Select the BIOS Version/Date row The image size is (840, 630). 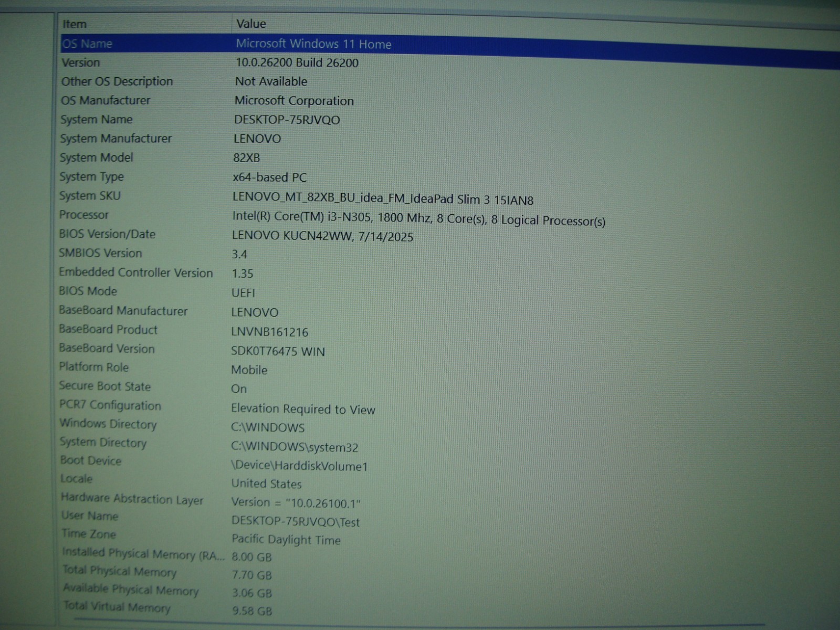point(107,234)
